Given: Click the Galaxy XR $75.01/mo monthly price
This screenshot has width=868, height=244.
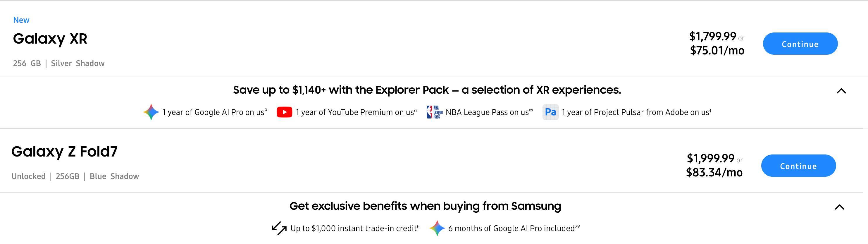Looking at the screenshot, I should [x=717, y=51].
